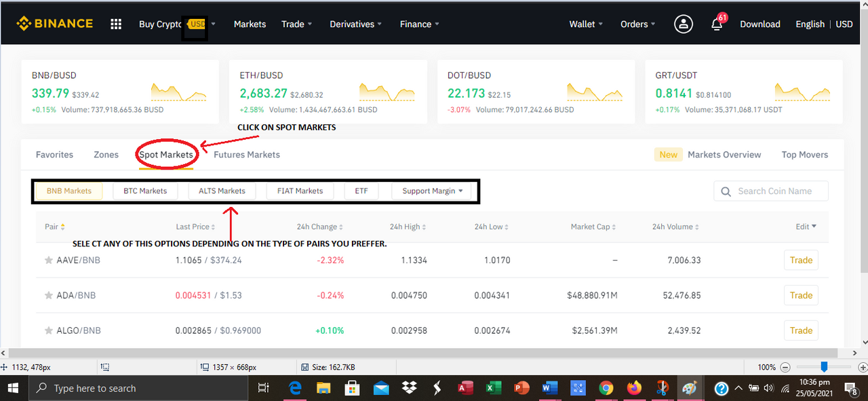868x401 pixels.
Task: Select the BNB Markets filter
Action: pyautogui.click(x=69, y=191)
